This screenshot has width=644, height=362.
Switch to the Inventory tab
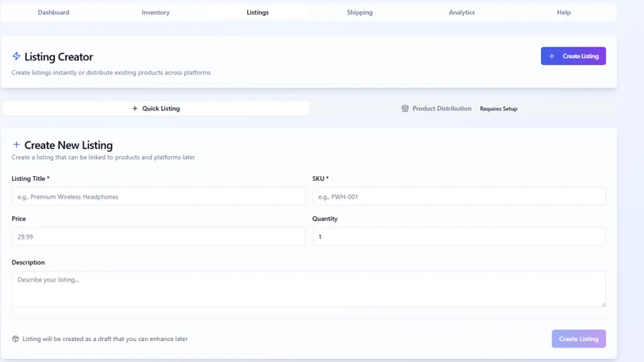click(x=155, y=12)
